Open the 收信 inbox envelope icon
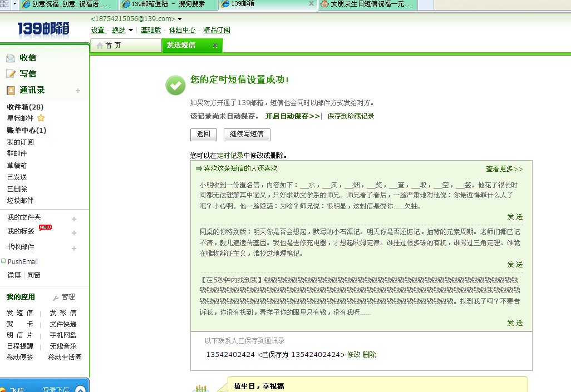 tap(11, 58)
